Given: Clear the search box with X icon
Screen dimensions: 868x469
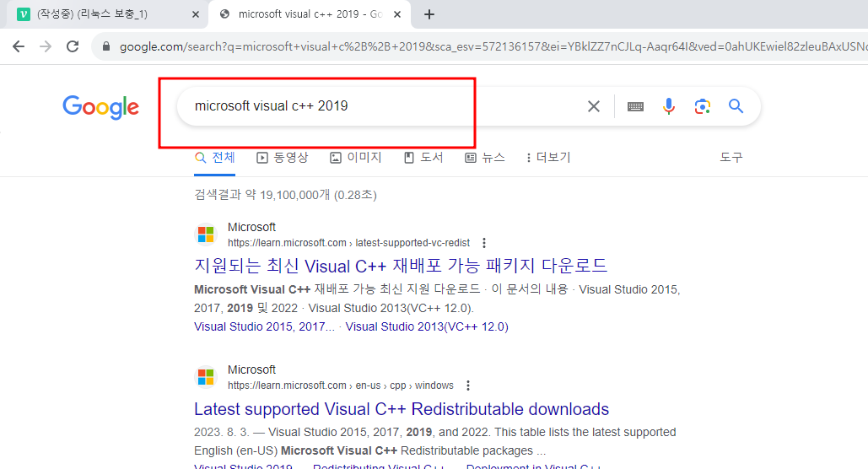Looking at the screenshot, I should click(594, 106).
